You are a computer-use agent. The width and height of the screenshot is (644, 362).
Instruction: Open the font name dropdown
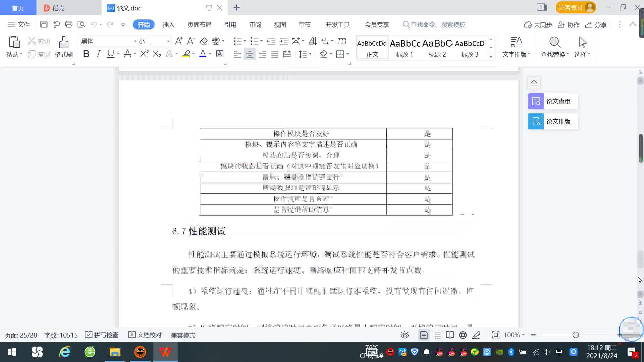[135, 41]
